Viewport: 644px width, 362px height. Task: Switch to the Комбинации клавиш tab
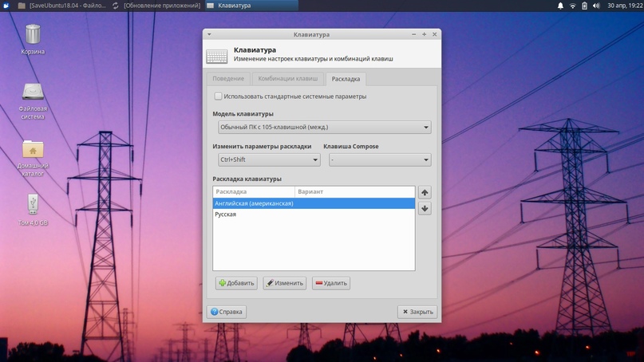coord(287,79)
